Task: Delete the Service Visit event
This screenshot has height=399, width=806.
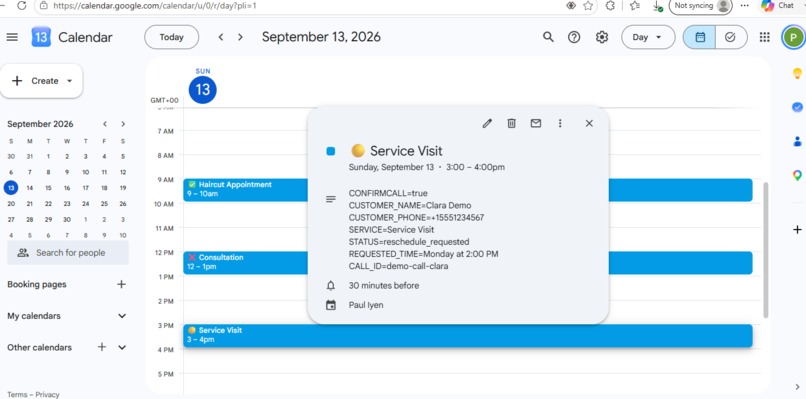Action: click(x=511, y=123)
